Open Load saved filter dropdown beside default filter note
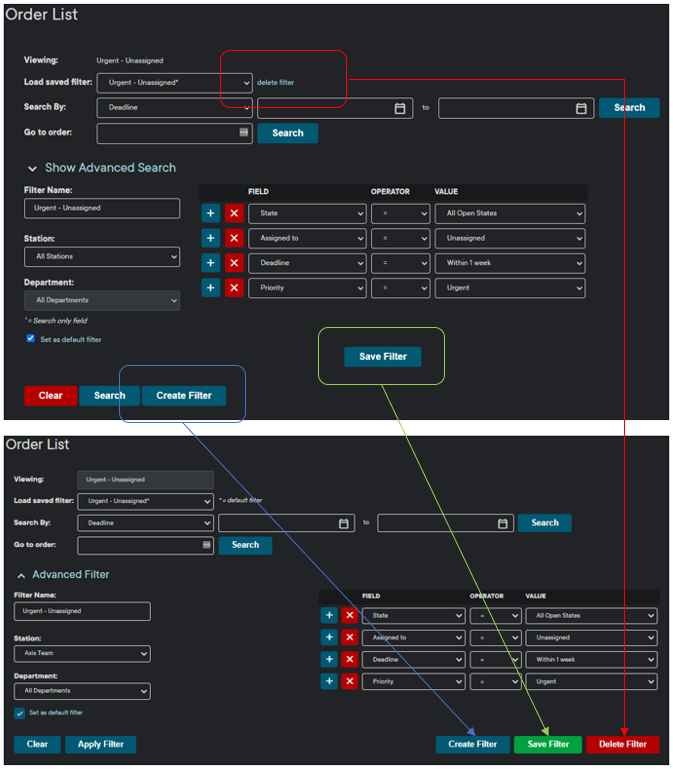Image resolution: width=673 pixels, height=769 pixels. tap(146, 501)
